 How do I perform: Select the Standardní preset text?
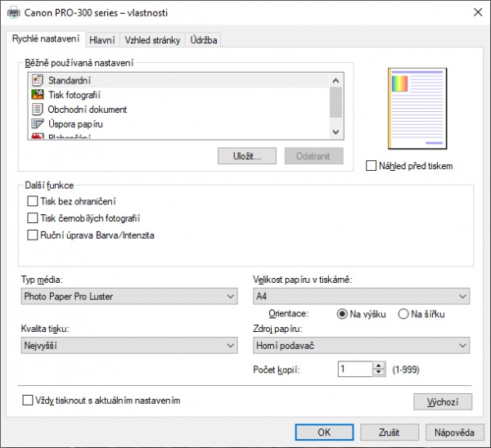click(x=70, y=80)
